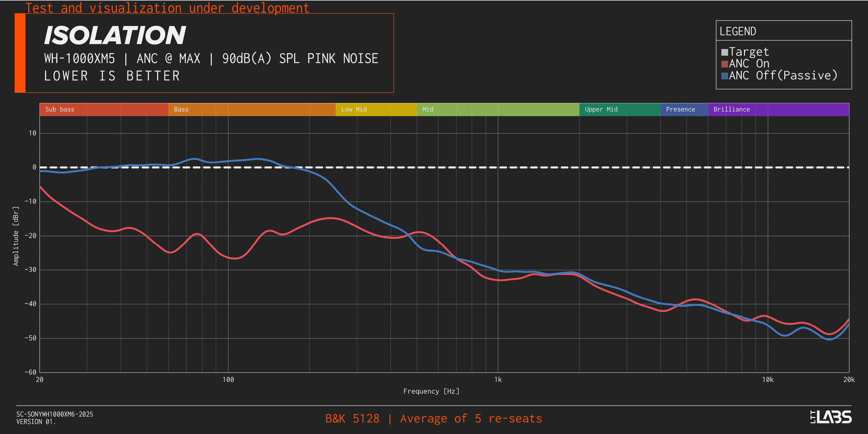Select the Upper Mid frequency band
868x434 pixels.
(620, 109)
